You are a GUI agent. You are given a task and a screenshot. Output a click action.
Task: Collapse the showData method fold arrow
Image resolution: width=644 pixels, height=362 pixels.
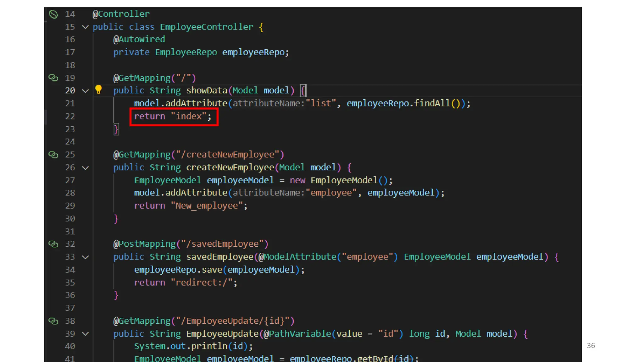tap(85, 91)
